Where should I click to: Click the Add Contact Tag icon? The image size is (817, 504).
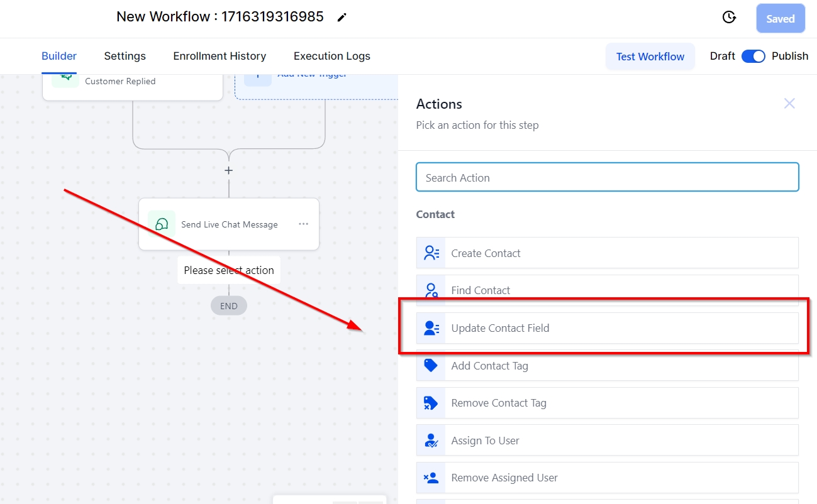tap(431, 365)
